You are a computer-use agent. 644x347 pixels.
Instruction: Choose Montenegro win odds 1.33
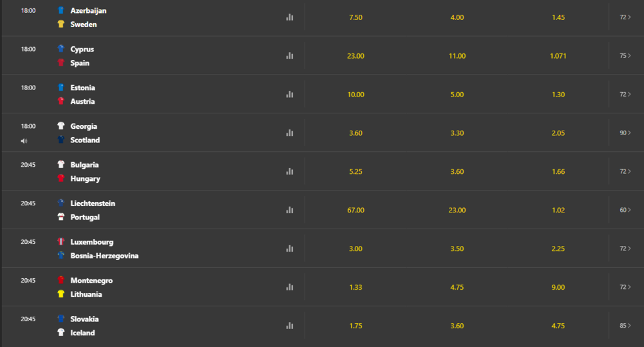point(355,288)
